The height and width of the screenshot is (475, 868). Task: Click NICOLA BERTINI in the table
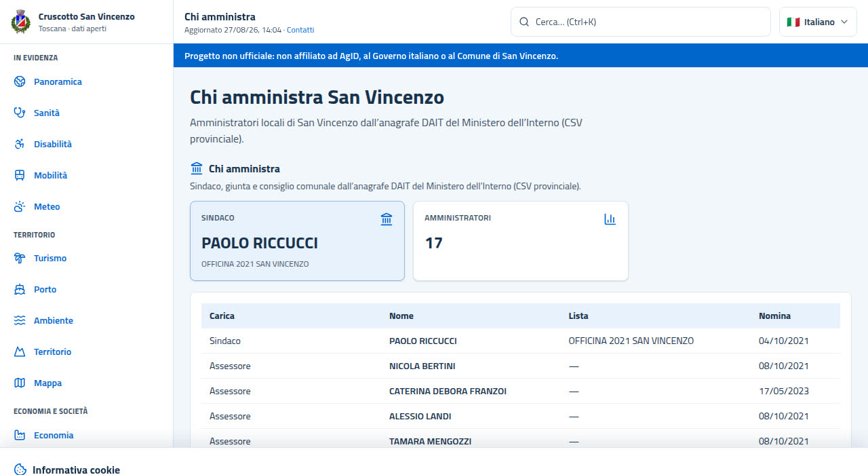click(x=422, y=366)
